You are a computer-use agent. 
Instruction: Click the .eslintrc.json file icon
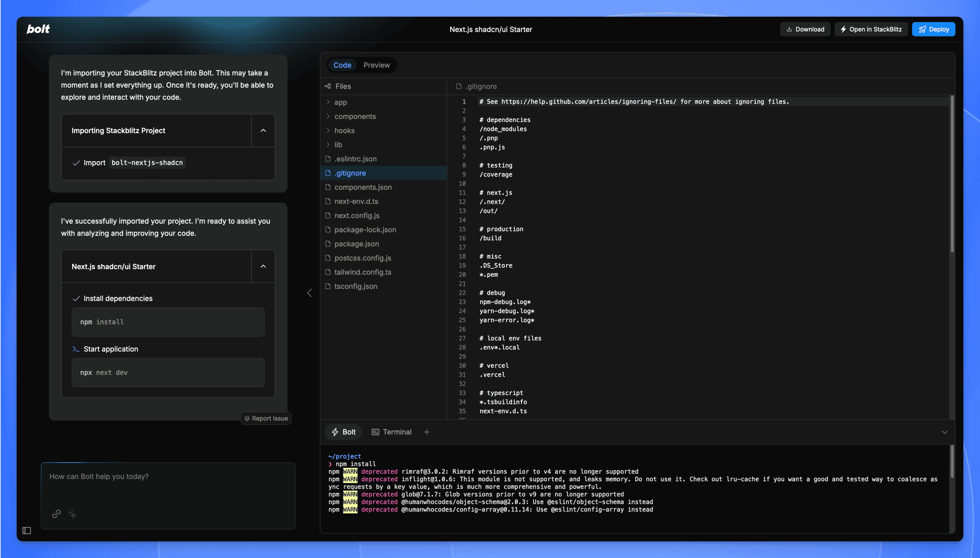(328, 159)
